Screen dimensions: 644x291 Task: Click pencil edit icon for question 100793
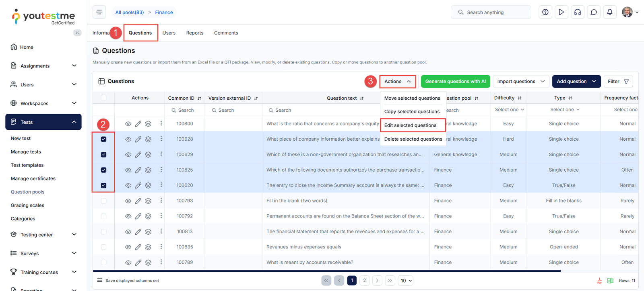[x=138, y=201]
